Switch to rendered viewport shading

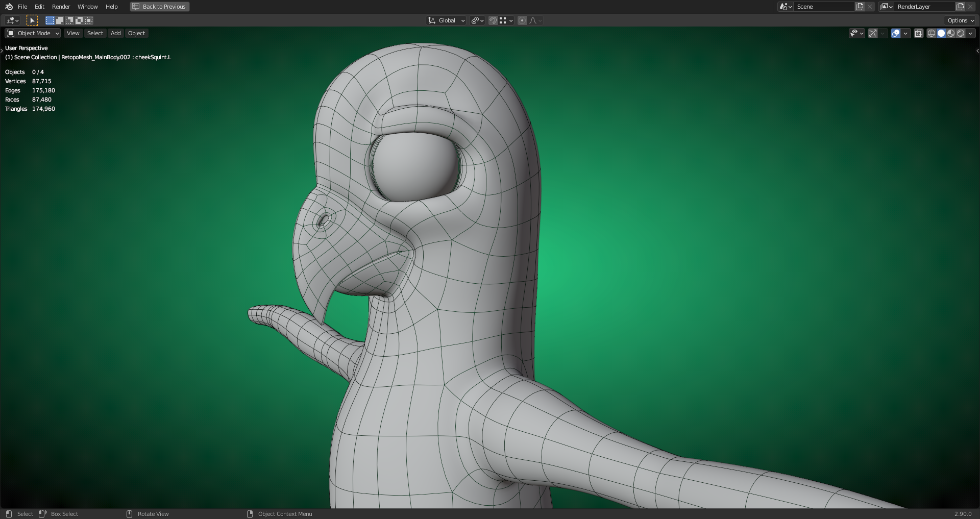[961, 33]
